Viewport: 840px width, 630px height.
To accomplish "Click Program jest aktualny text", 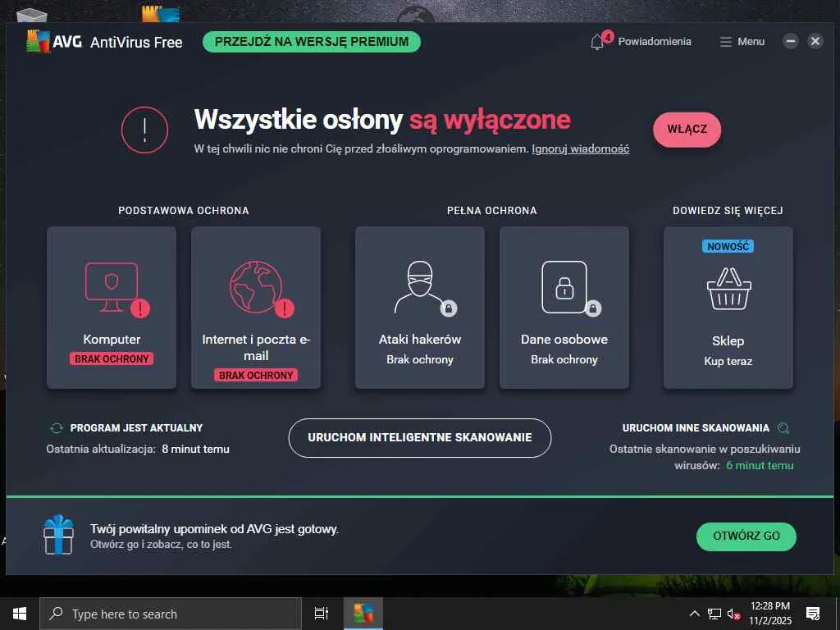I will tap(136, 428).
